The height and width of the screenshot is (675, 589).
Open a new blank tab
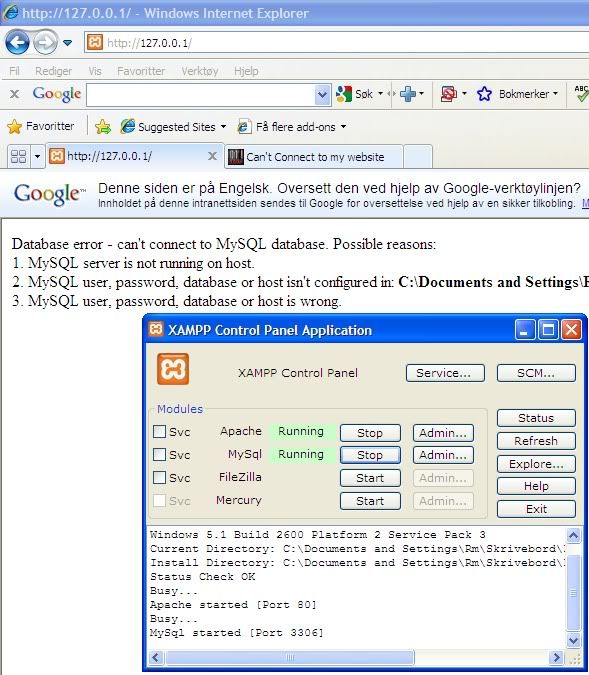pyautogui.click(x=418, y=157)
